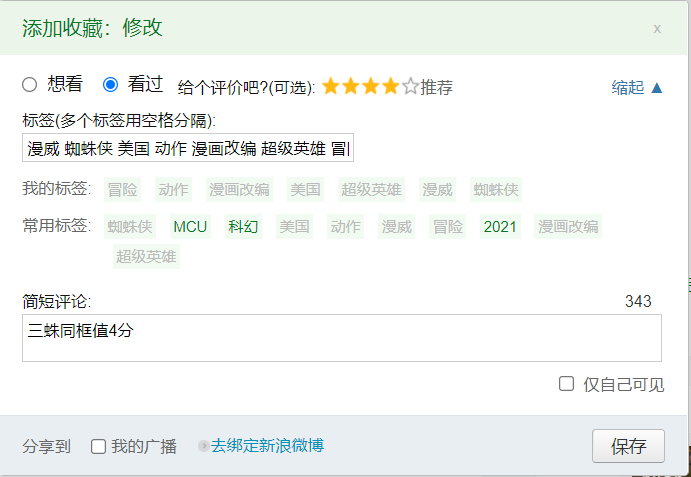Set rating to the second star
Screen dimensions: 691x477
(x=351, y=86)
